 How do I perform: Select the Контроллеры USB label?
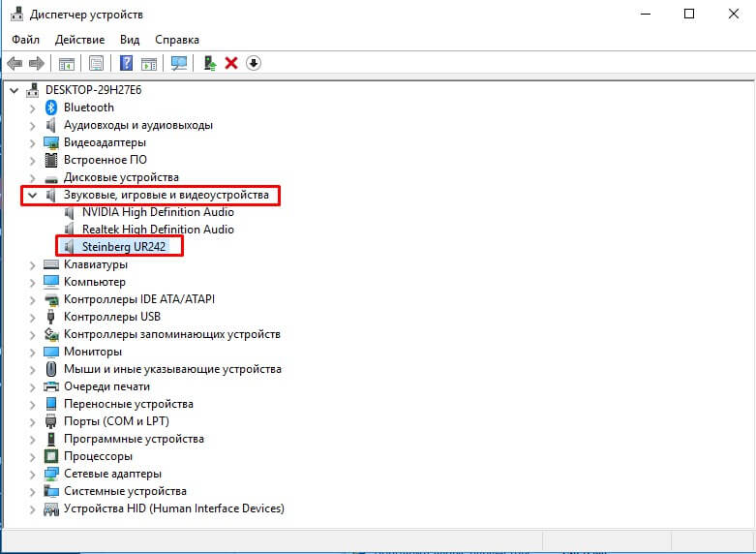[x=112, y=317]
